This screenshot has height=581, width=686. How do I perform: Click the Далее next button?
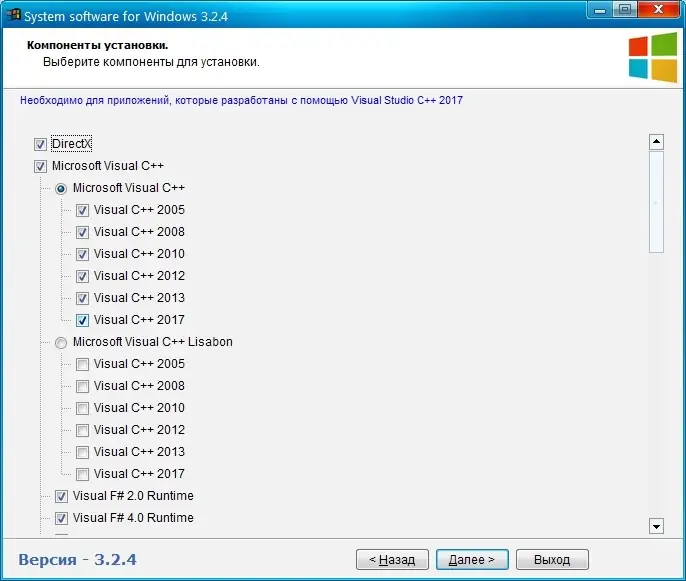pos(472,560)
